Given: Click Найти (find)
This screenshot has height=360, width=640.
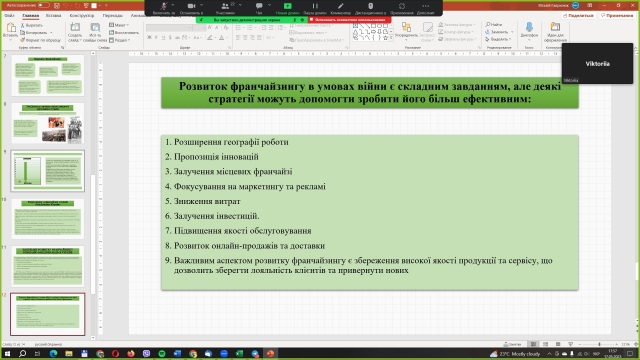Looking at the screenshot, I should tap(494, 24).
